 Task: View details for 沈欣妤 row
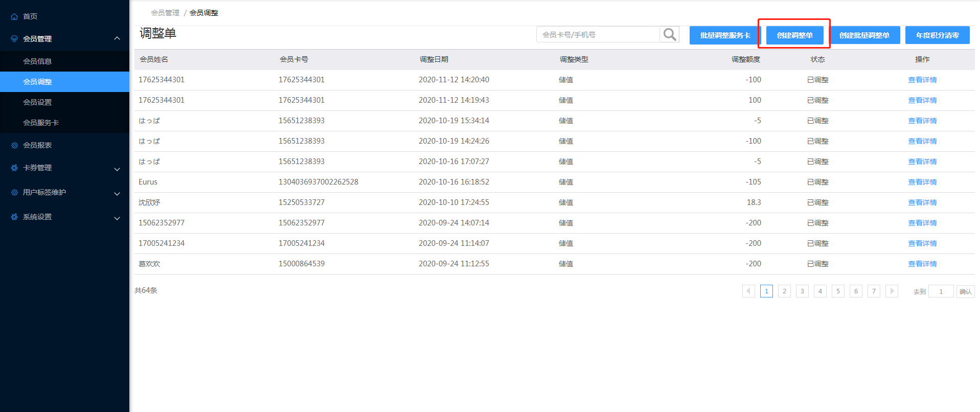point(922,202)
